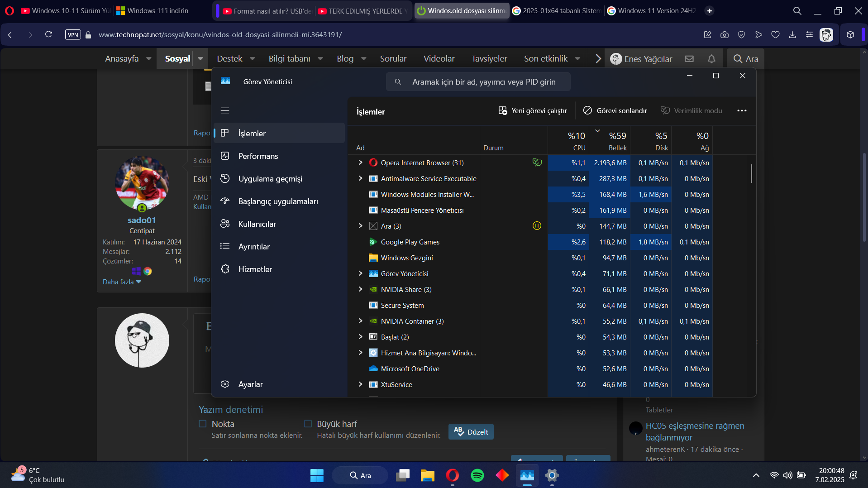Click Task Manager search field
Image resolution: width=868 pixels, height=488 pixels.
478,82
